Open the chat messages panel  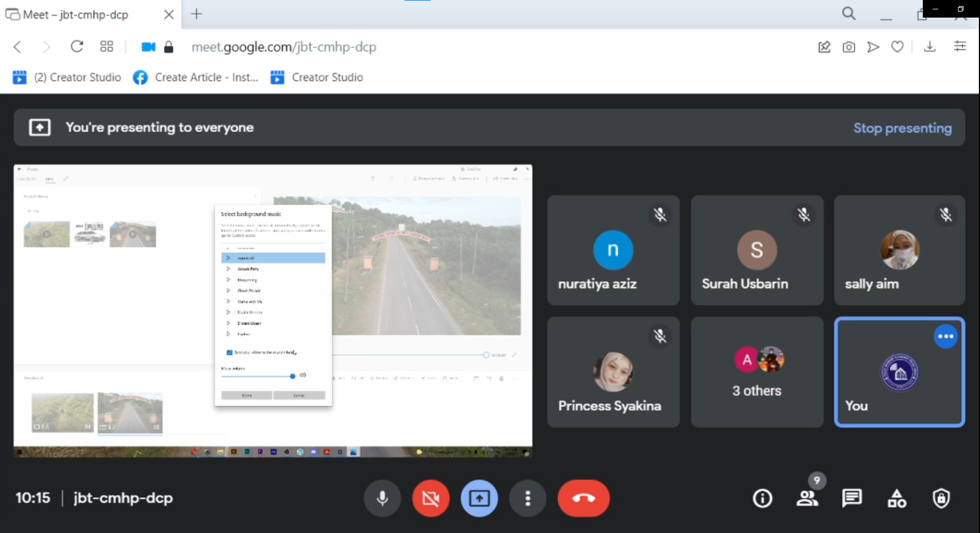pyautogui.click(x=852, y=498)
